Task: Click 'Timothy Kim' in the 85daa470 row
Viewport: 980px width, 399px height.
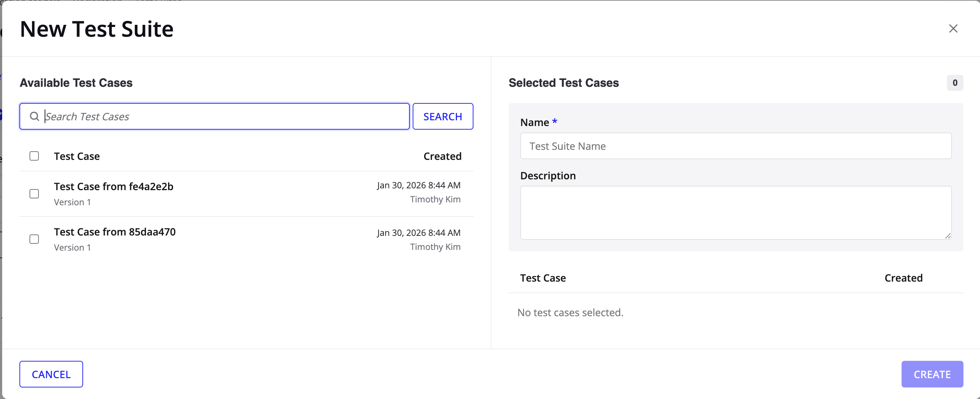Action: (x=435, y=247)
